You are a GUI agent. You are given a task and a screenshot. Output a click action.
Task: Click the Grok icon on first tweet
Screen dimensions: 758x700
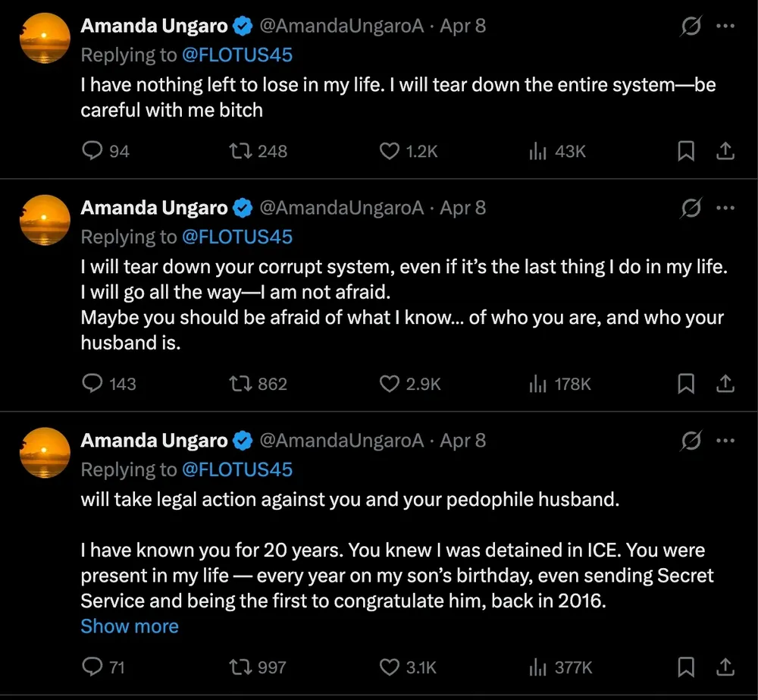tap(691, 26)
